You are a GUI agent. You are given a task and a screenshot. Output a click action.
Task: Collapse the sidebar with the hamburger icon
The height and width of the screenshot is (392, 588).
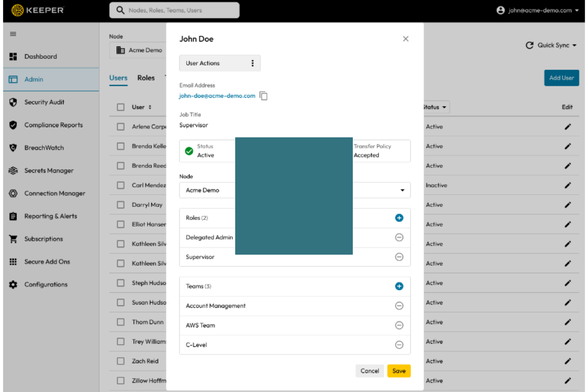click(x=13, y=34)
